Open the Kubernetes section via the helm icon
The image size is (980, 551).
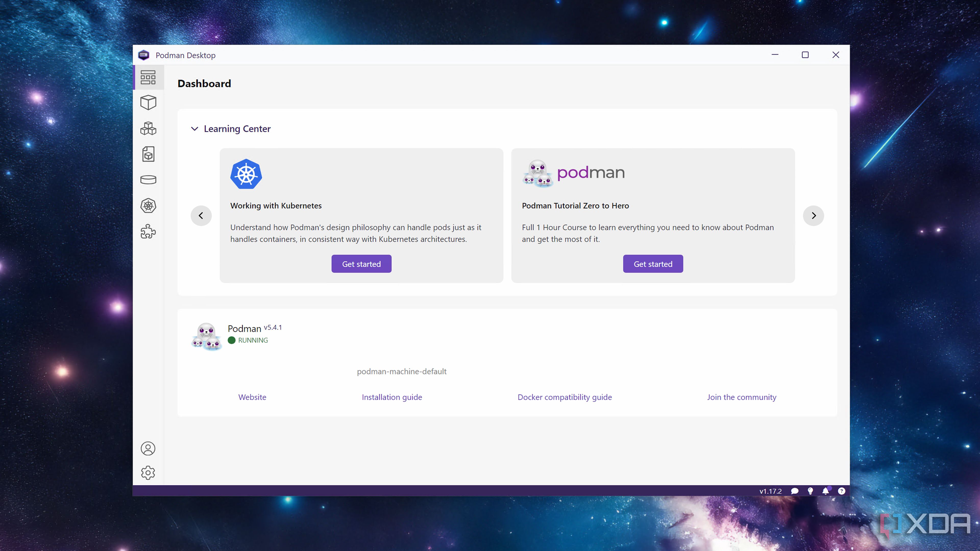148,205
